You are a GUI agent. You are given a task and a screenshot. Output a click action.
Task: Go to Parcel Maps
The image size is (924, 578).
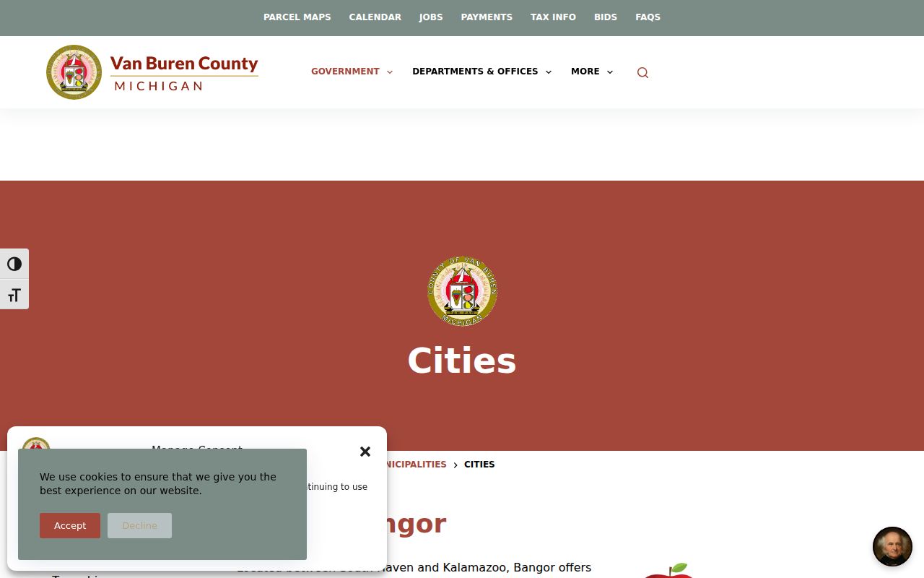click(297, 17)
